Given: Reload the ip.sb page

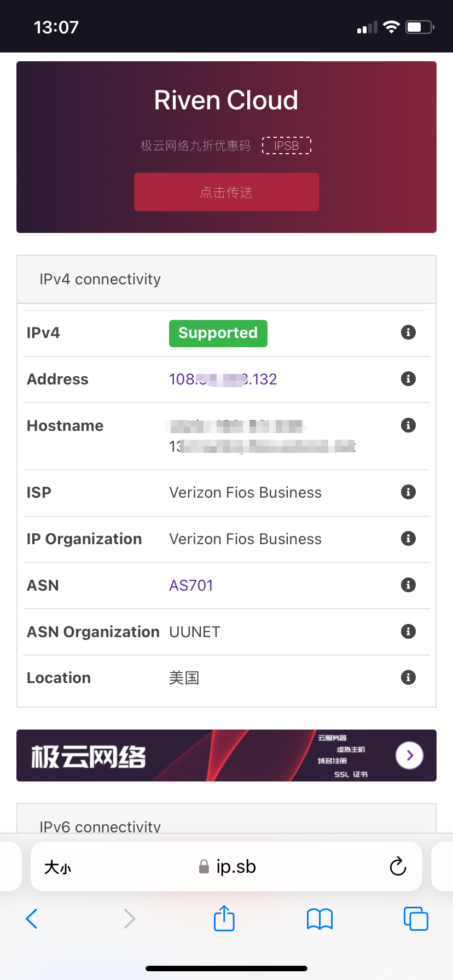Looking at the screenshot, I should (x=398, y=866).
